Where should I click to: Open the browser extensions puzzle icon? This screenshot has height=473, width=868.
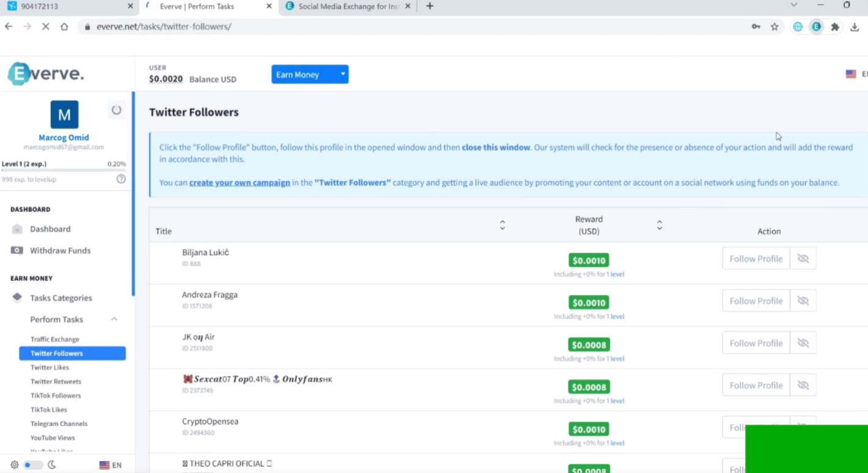pyautogui.click(x=835, y=27)
